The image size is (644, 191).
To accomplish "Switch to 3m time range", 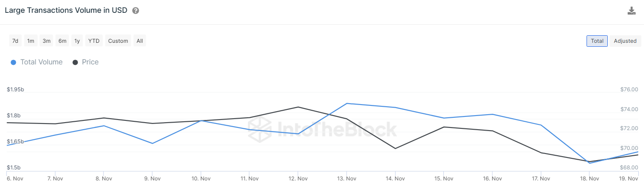I will coord(46,41).
